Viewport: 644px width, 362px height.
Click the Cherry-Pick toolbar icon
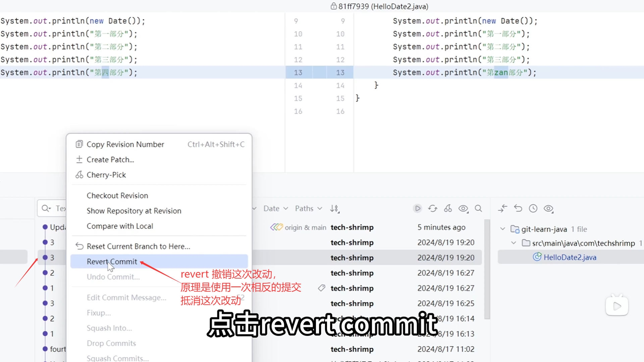pyautogui.click(x=448, y=208)
